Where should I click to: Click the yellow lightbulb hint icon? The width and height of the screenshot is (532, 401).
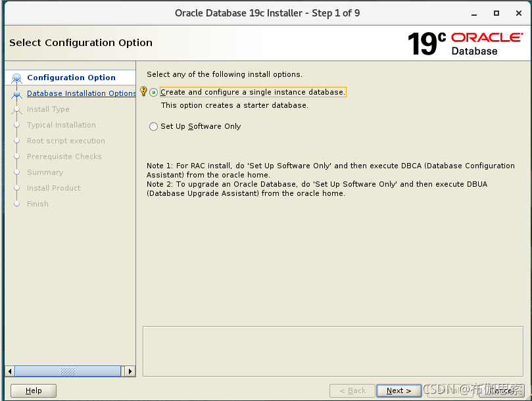143,91
